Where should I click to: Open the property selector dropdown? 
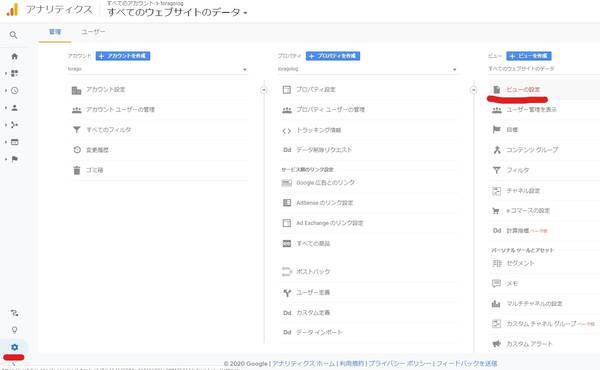click(x=367, y=69)
